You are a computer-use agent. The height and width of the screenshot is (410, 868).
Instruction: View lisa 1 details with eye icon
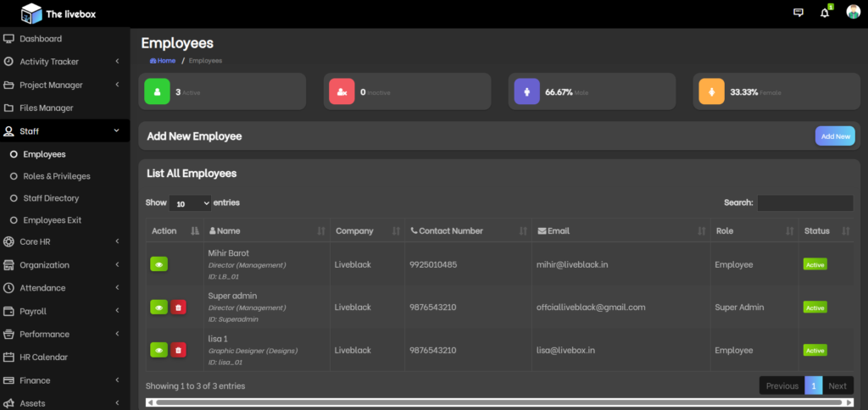(x=159, y=350)
